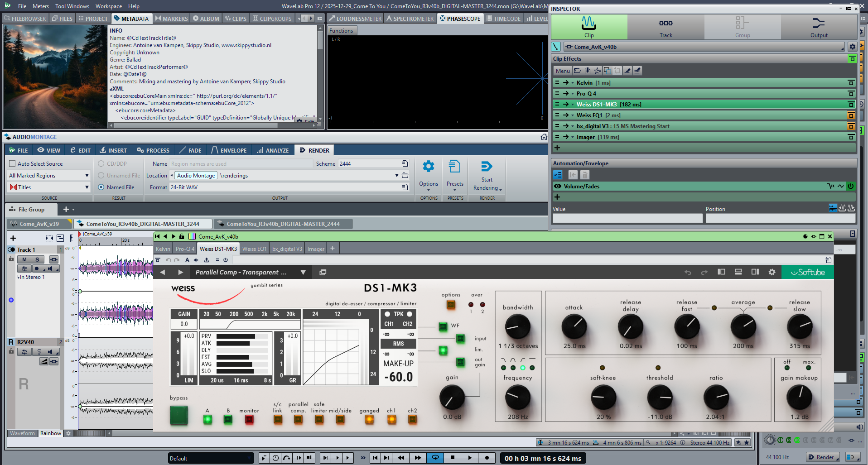Image resolution: width=868 pixels, height=465 pixels.
Task: Open the Softube plugin settings gear
Action: click(772, 272)
